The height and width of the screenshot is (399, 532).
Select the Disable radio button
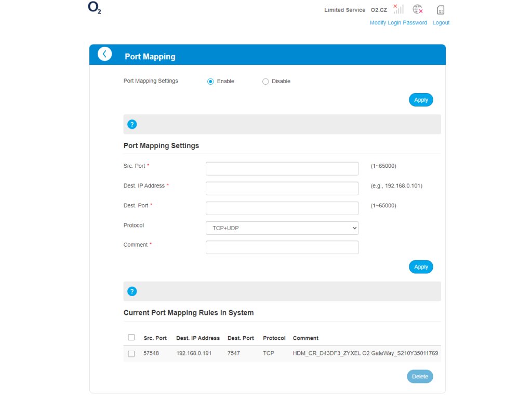coord(265,82)
